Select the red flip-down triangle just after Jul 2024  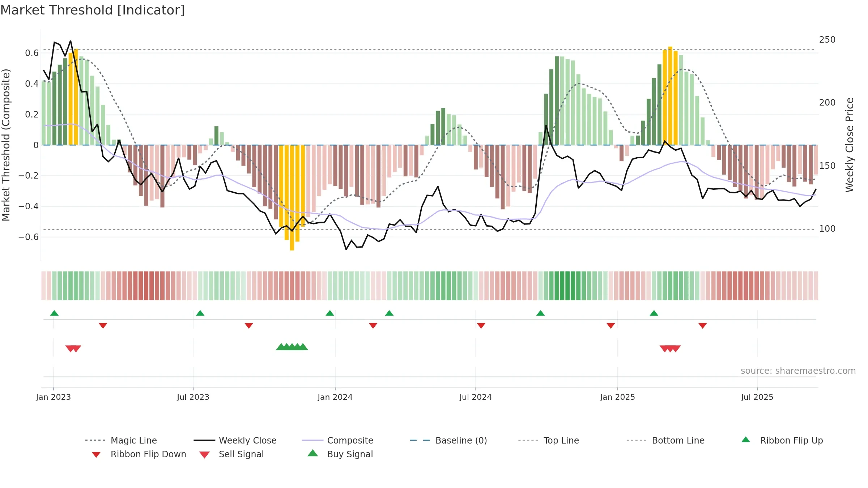481,326
